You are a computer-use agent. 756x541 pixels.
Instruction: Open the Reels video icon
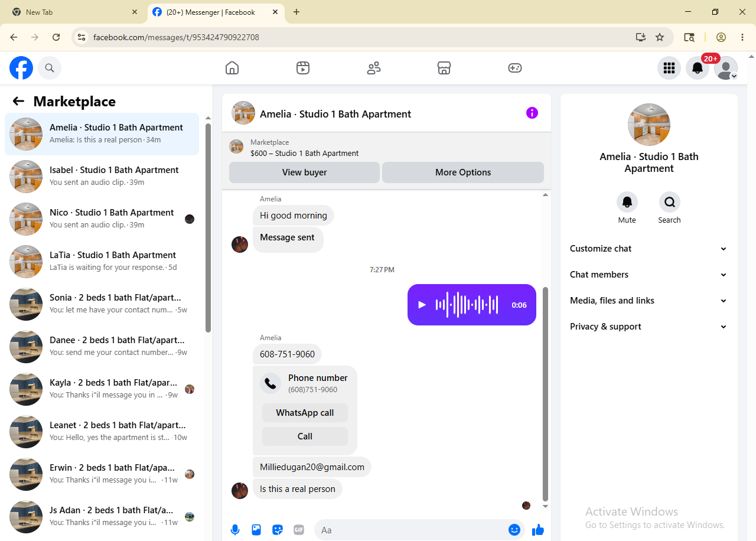click(x=303, y=68)
